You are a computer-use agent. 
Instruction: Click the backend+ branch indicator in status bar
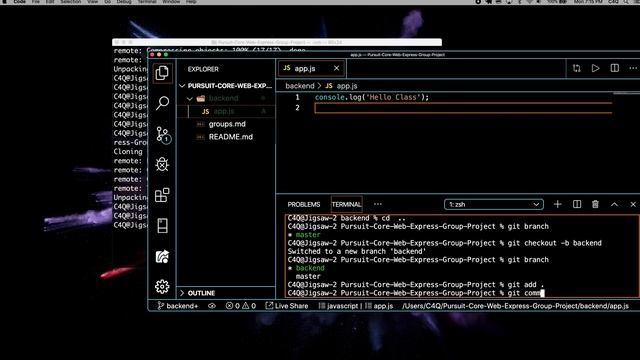178,306
